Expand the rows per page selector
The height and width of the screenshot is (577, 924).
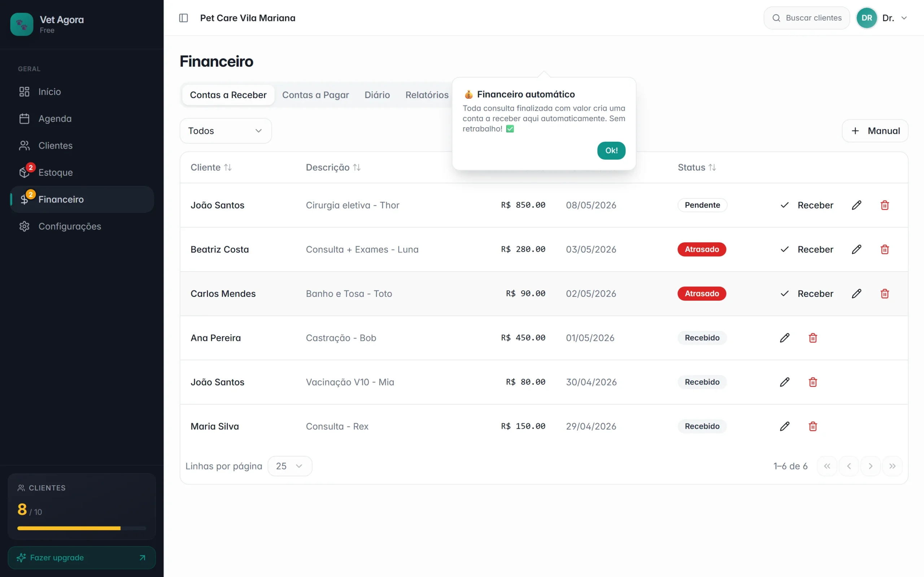tap(290, 466)
